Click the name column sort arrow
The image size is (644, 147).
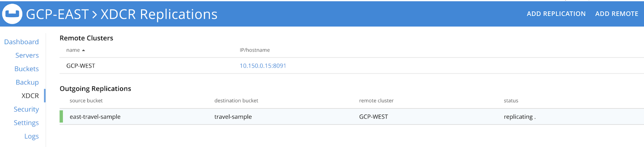[83, 50]
